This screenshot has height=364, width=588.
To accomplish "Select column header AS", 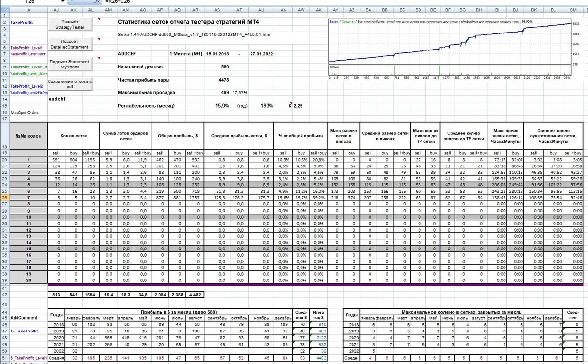I will click(x=217, y=10).
